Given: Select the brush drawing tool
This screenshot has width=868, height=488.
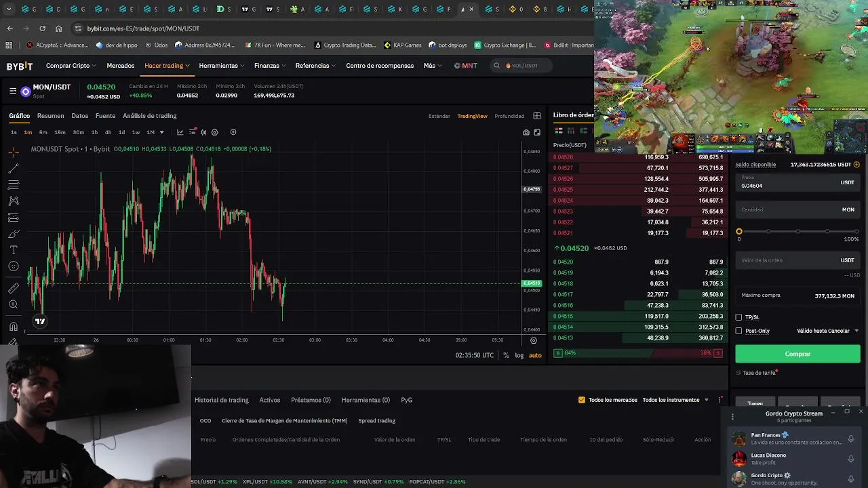Looking at the screenshot, I should coord(14,234).
